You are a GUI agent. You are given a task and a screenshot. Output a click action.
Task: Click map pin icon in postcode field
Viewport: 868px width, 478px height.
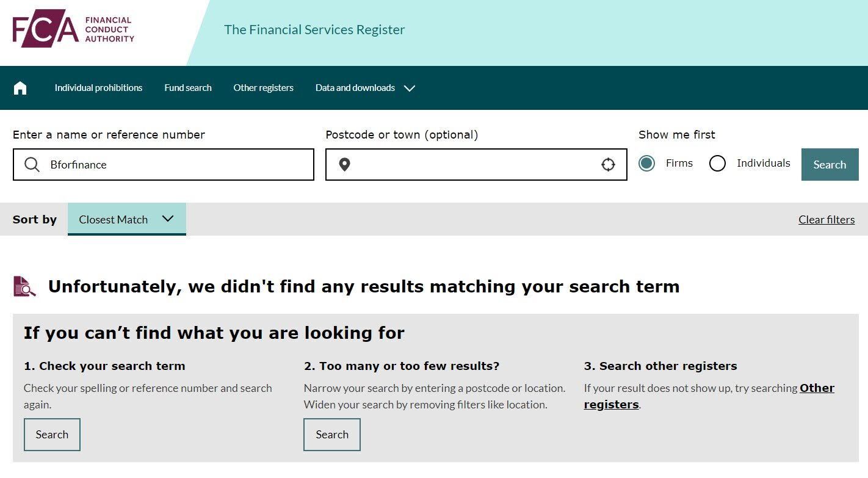pos(344,164)
